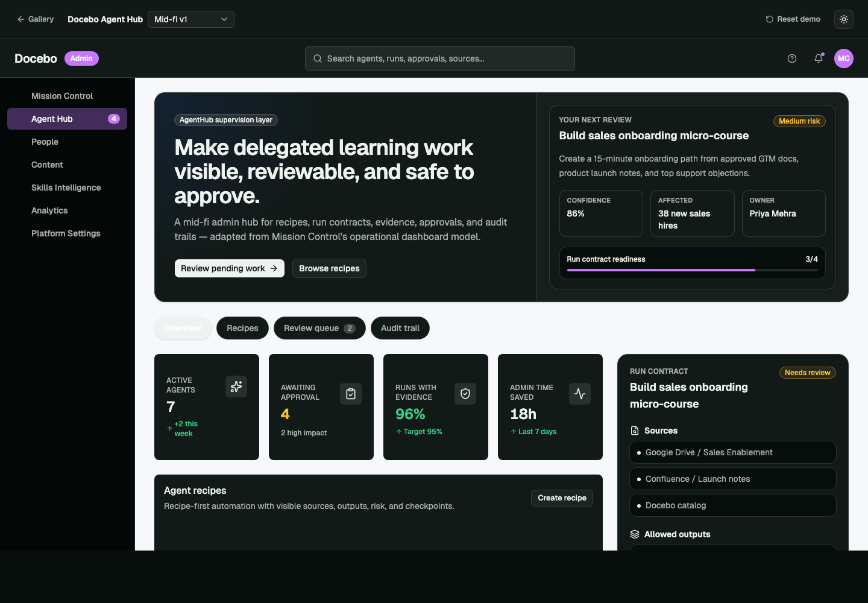Click Create recipe button

pos(562,498)
